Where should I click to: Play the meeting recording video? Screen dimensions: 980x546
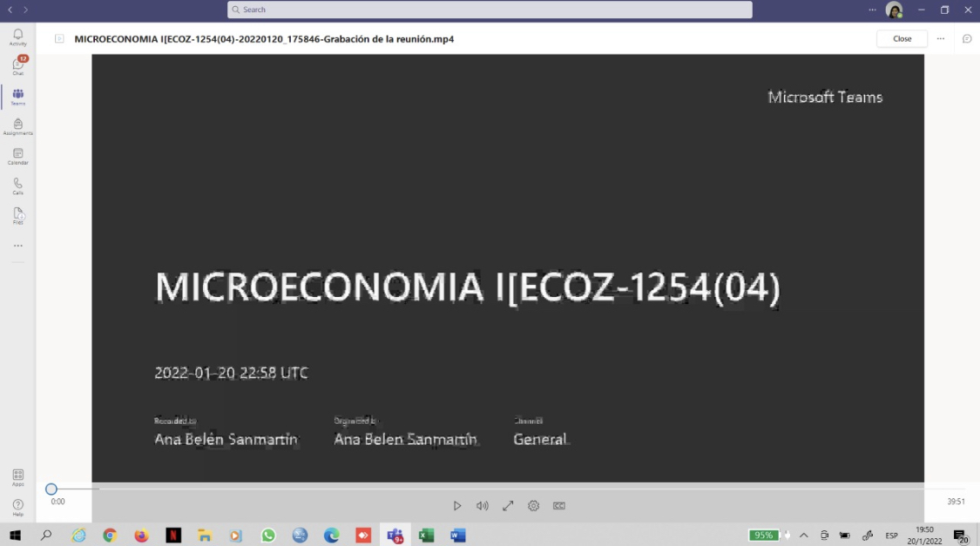[456, 506]
